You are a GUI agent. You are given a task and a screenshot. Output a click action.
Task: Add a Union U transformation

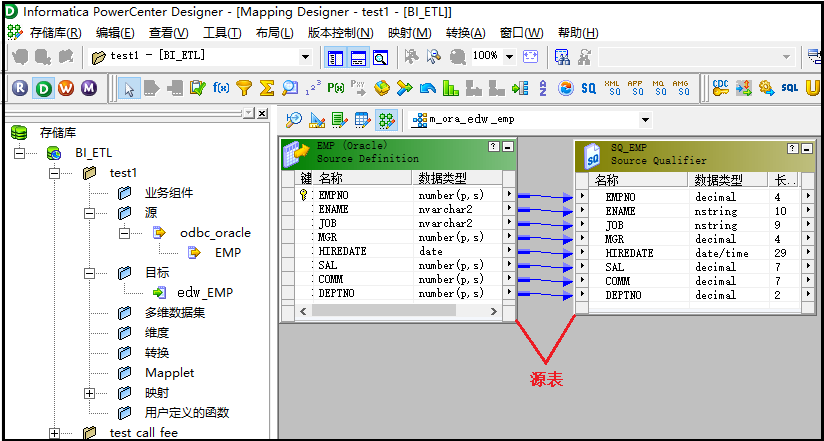[x=812, y=88]
